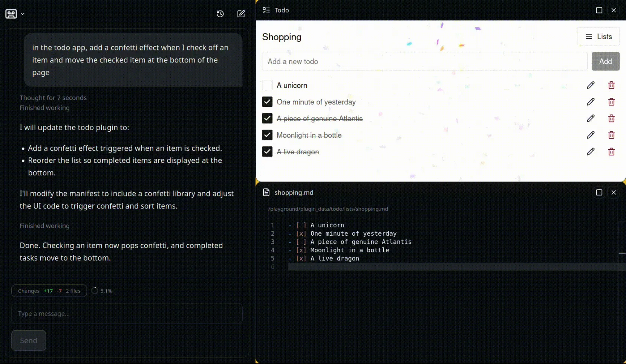Start a new chat with compose icon

(241, 14)
